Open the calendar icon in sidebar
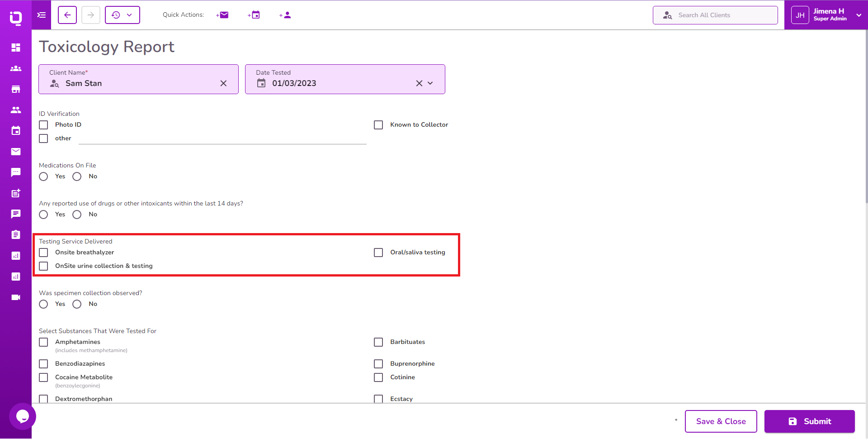This screenshot has width=868, height=439. (x=16, y=131)
